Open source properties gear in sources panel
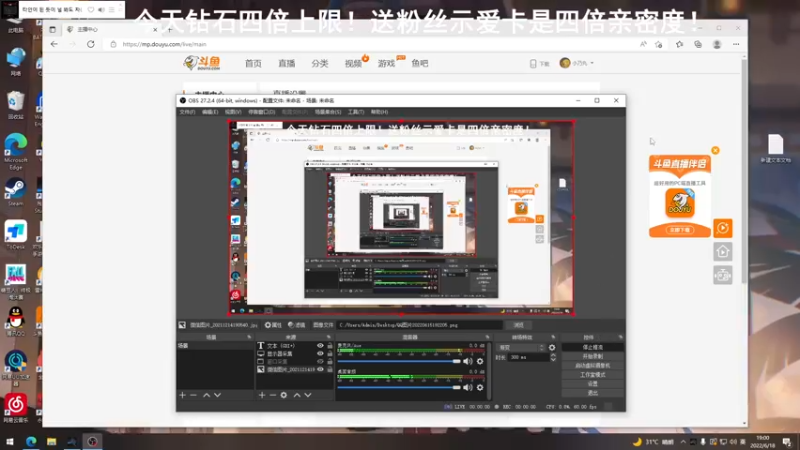 coord(284,395)
